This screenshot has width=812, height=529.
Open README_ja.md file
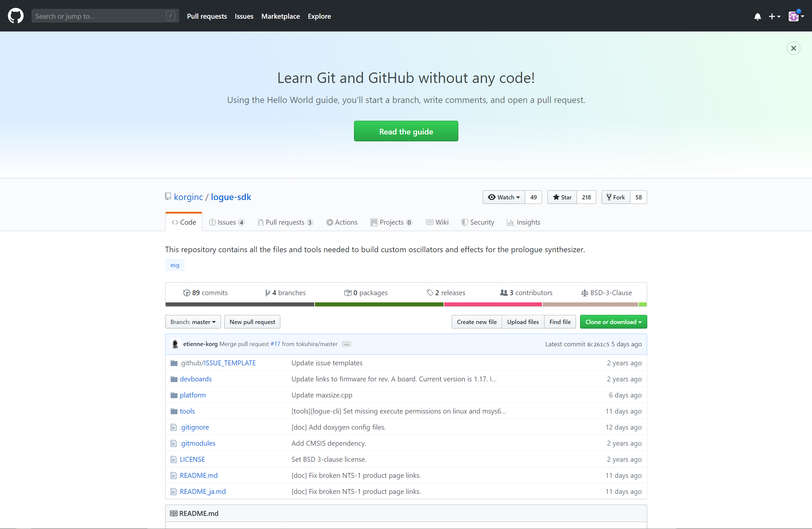(x=203, y=491)
